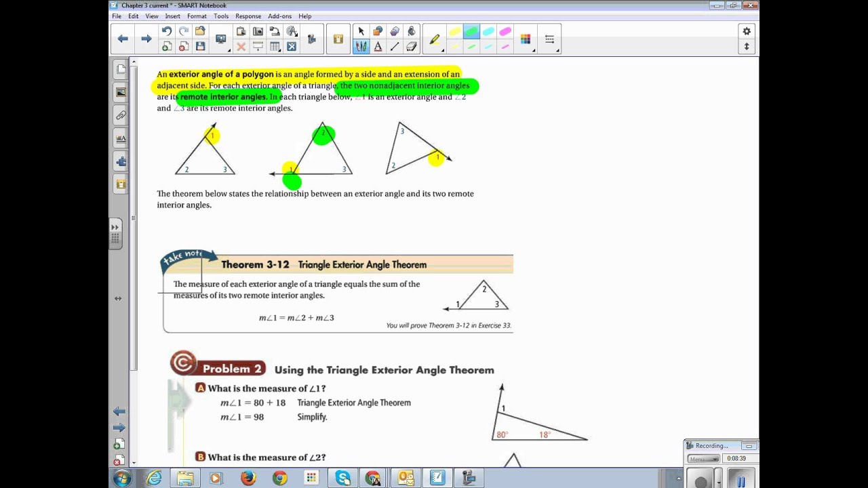Image resolution: width=868 pixels, height=488 pixels.
Task: Move toolbar to bottom with up-down arrow
Action: tap(747, 47)
